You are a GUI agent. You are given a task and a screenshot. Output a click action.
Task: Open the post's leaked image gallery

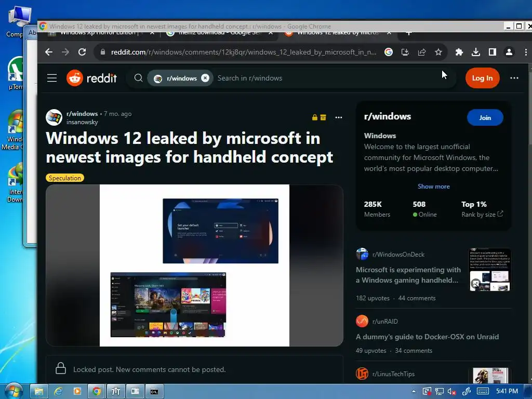click(x=194, y=265)
